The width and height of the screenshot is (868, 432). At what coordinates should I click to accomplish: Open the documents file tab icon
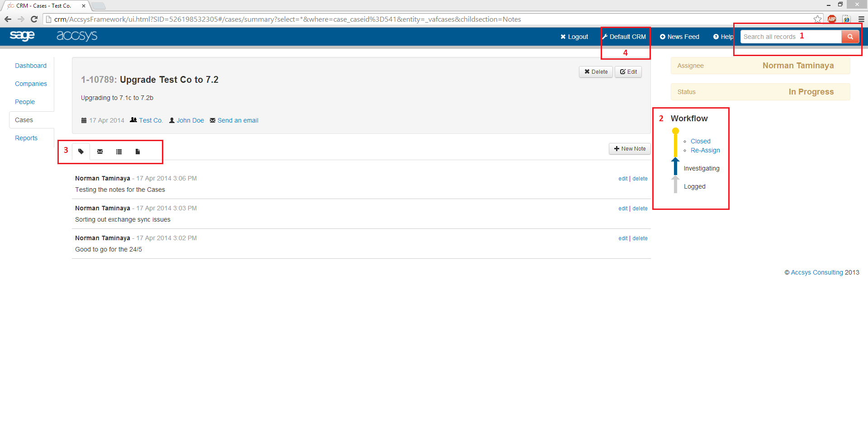[138, 152]
